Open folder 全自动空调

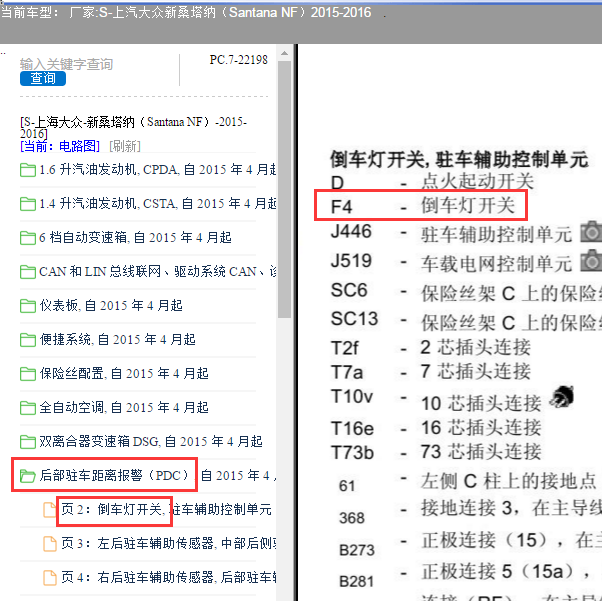(x=124, y=407)
